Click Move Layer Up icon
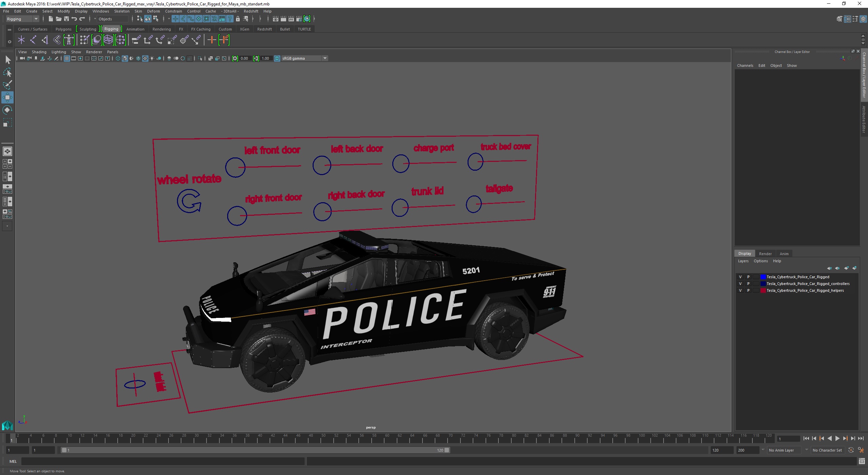The width and height of the screenshot is (868, 475). pyautogui.click(x=829, y=268)
